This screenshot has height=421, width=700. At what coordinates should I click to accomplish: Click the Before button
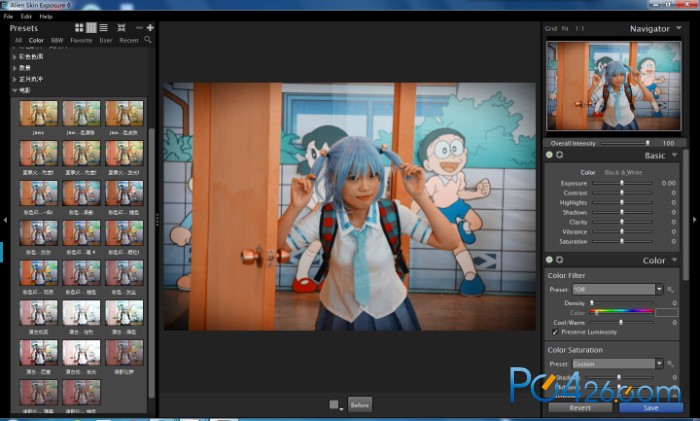360,405
